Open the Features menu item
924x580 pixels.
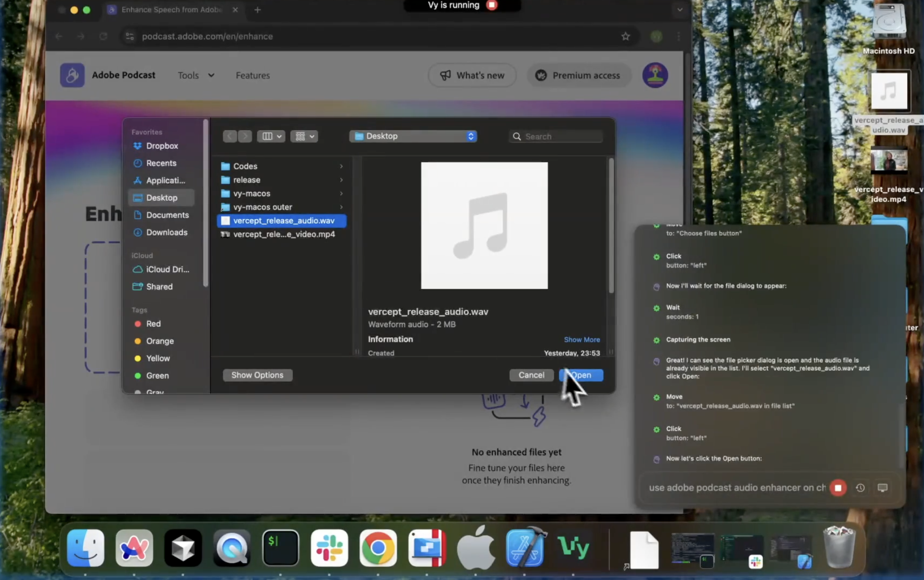(x=252, y=75)
